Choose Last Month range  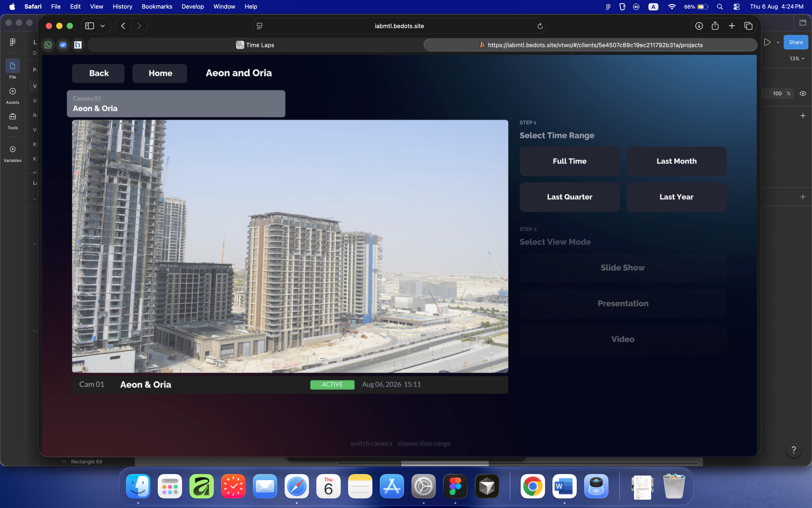pos(677,161)
